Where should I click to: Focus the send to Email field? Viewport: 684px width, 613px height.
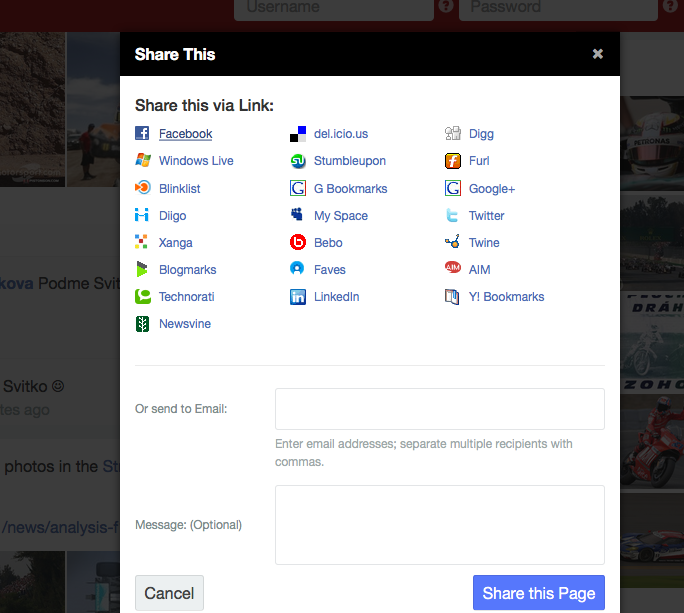tap(440, 409)
